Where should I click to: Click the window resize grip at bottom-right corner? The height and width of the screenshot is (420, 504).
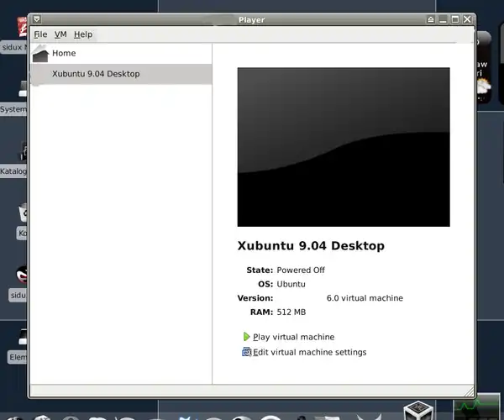pos(470,392)
